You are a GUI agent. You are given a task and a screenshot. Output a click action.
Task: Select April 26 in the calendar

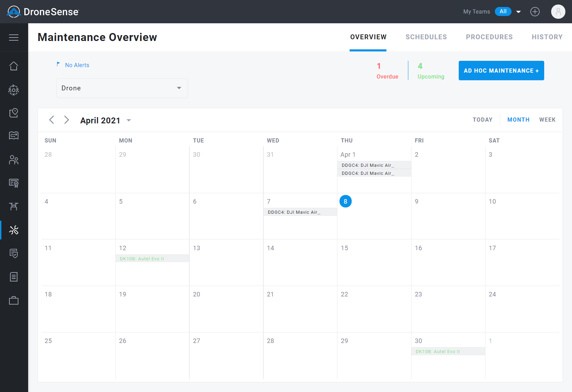[x=123, y=341]
